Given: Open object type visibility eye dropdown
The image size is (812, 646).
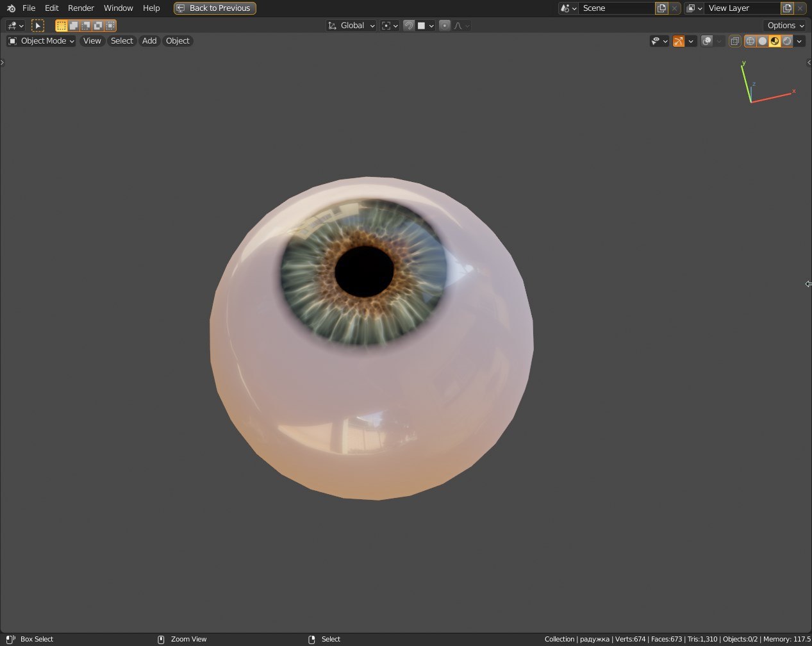Looking at the screenshot, I should pyautogui.click(x=659, y=41).
